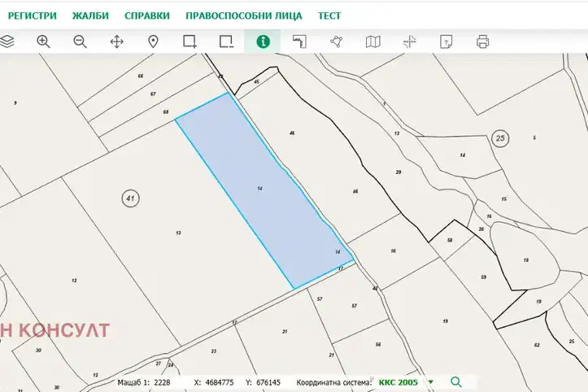This screenshot has height=392, width=588.
Task: Select parcel labeled 68
Action: pos(166,111)
